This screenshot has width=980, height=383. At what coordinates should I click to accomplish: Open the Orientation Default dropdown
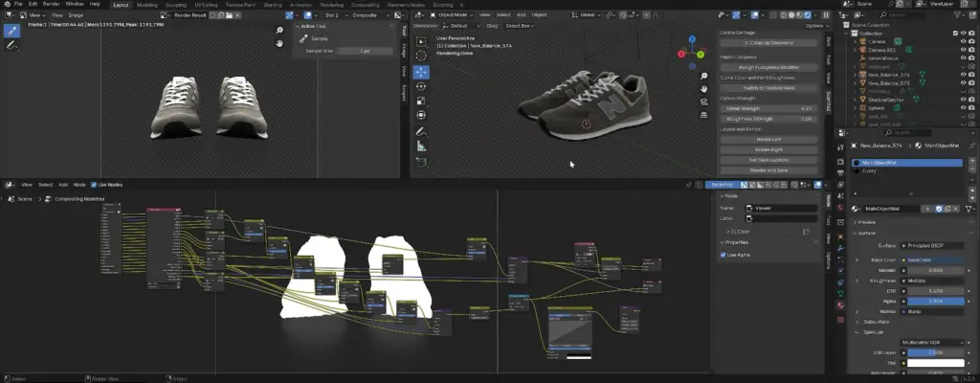tap(462, 26)
